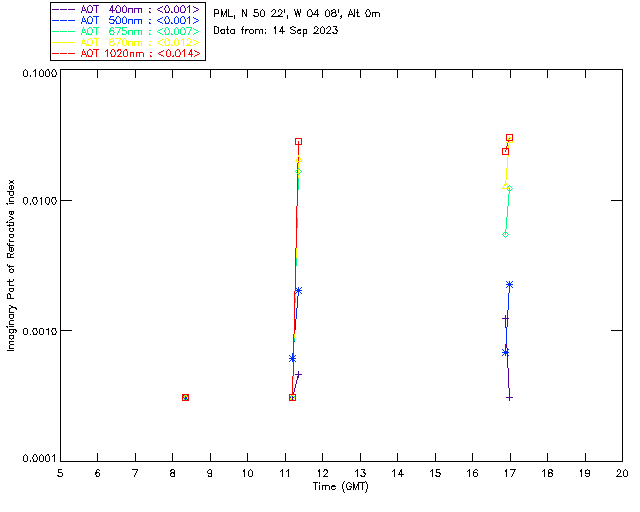640x512 pixels.
Task: Click the x-axis tick label 10
Action: [x=247, y=473]
